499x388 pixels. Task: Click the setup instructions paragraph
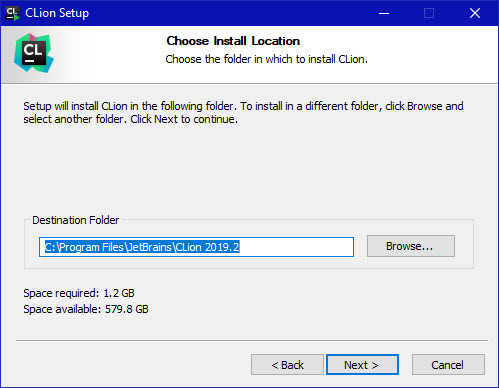click(243, 113)
